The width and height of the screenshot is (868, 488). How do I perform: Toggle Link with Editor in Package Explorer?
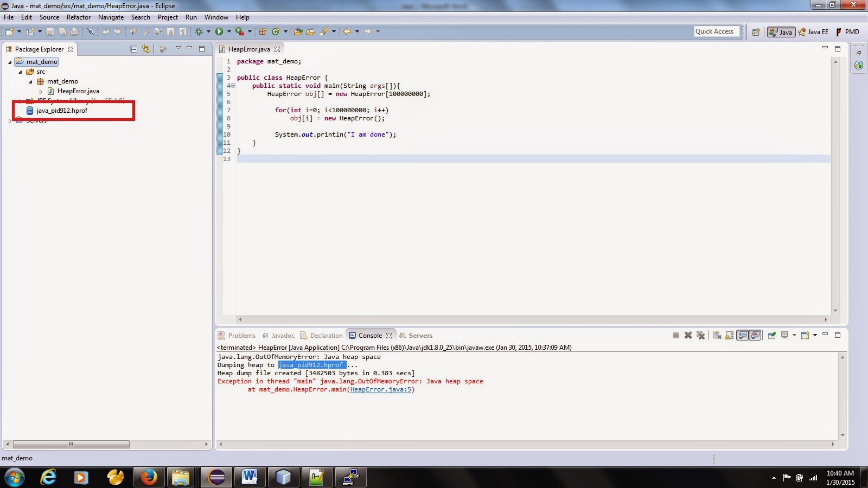pos(146,49)
